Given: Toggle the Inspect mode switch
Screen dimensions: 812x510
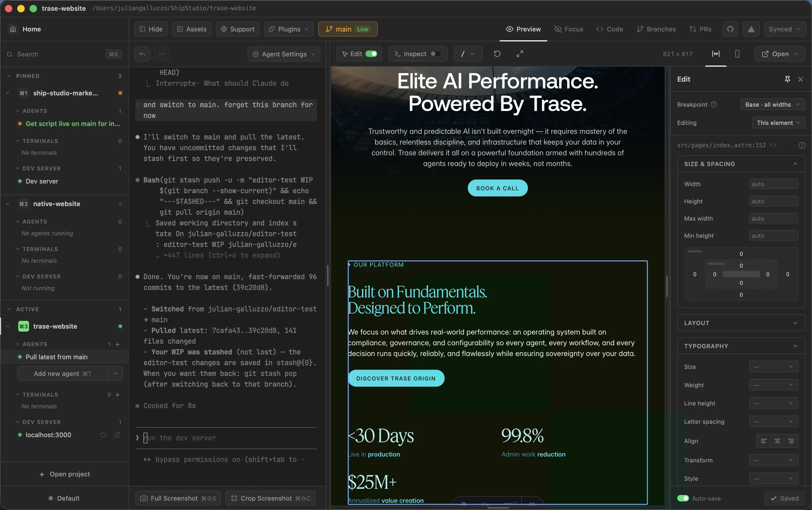Looking at the screenshot, I should click(x=436, y=54).
